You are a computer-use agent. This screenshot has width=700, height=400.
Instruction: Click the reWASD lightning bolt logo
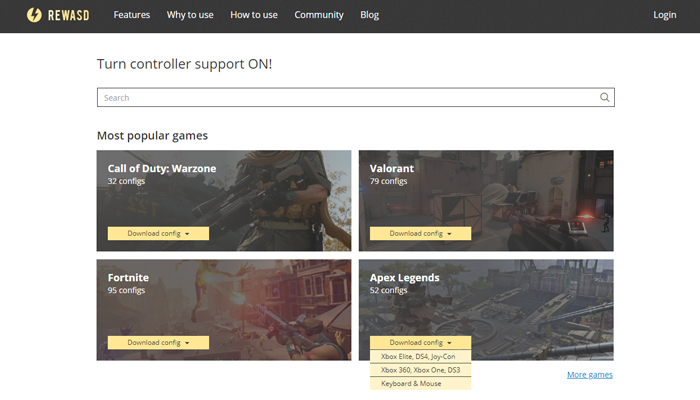point(34,15)
